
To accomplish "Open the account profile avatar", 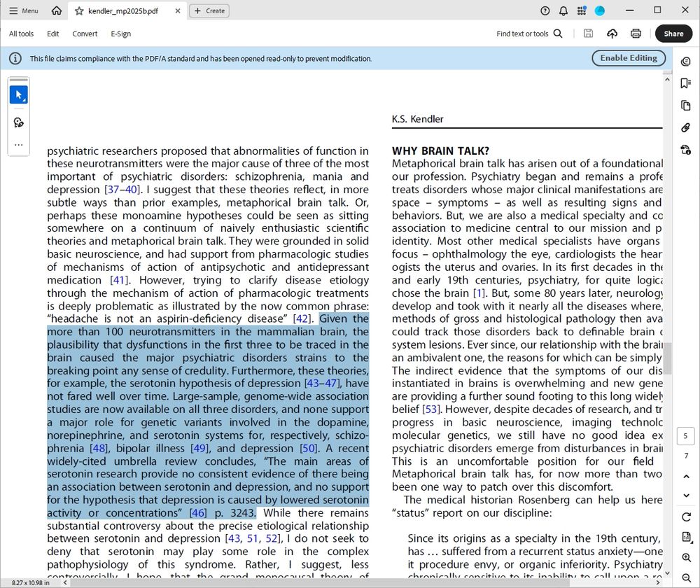I will point(600,10).
